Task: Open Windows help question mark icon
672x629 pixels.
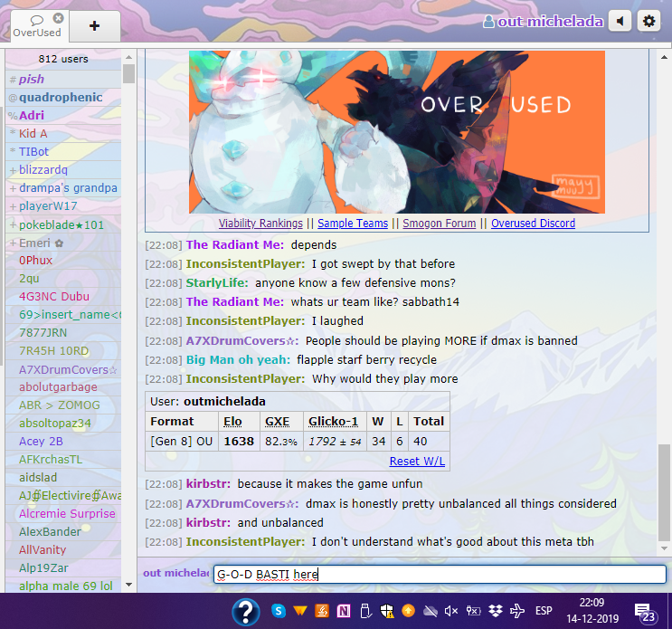Action: click(x=246, y=612)
